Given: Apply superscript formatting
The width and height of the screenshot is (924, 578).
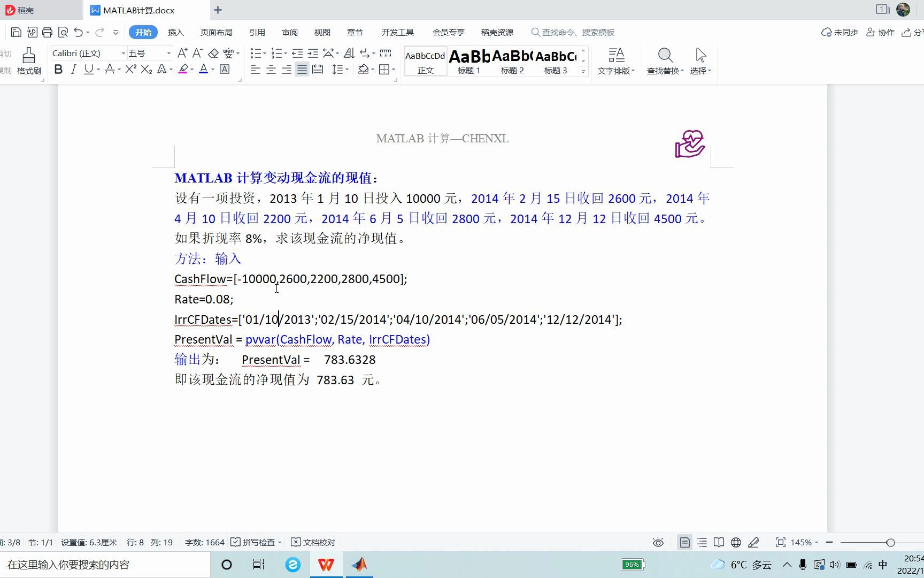Looking at the screenshot, I should coord(131,69).
